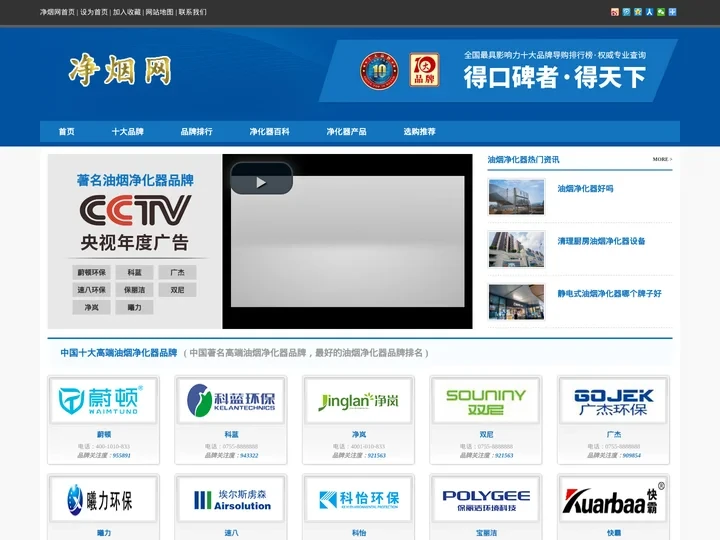Click the 955891 brand attention value
720x540 pixels.
122,456
